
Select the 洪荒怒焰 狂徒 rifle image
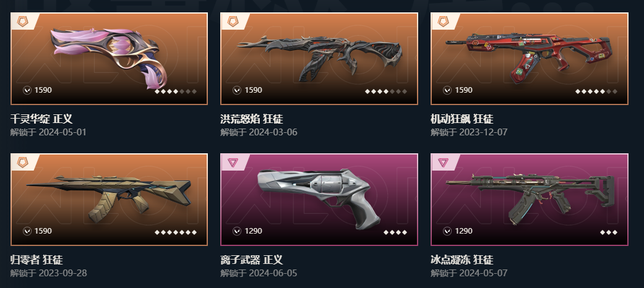pyautogui.click(x=320, y=58)
